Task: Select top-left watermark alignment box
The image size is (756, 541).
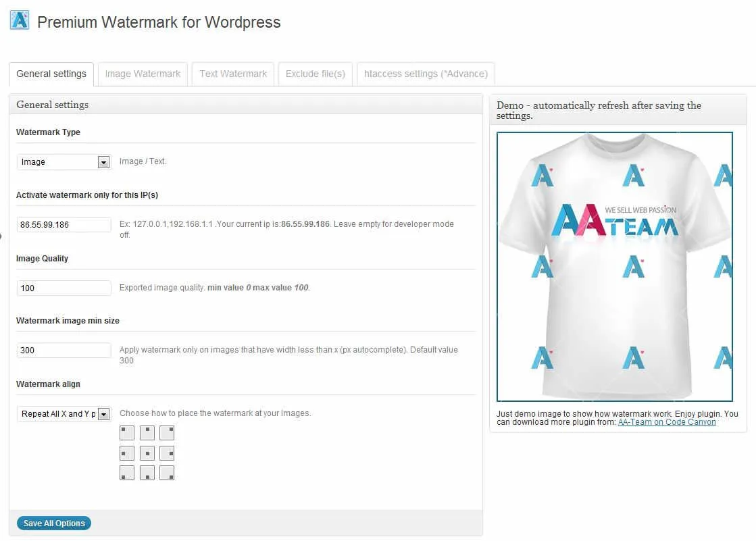Action: click(x=127, y=432)
